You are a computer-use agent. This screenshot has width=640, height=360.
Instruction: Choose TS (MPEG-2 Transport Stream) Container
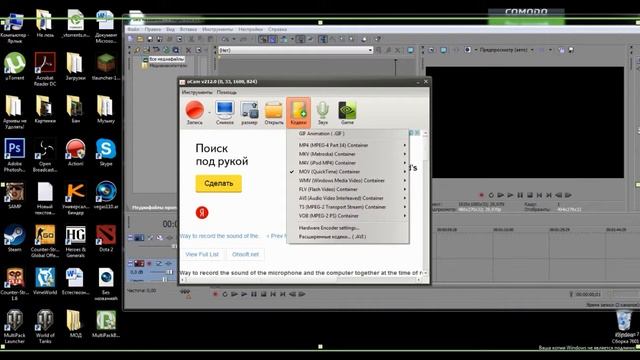[348, 207]
